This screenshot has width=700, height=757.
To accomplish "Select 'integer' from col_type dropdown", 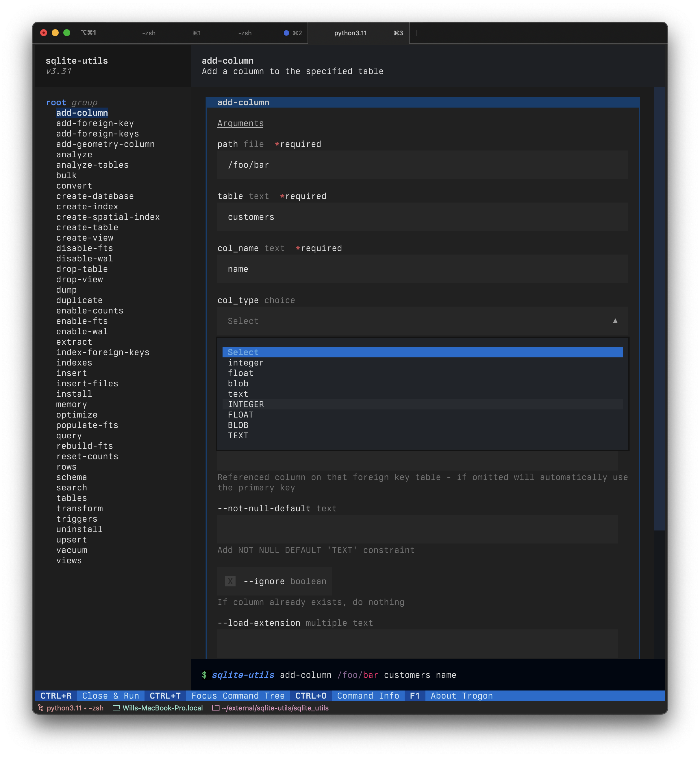I will (245, 362).
